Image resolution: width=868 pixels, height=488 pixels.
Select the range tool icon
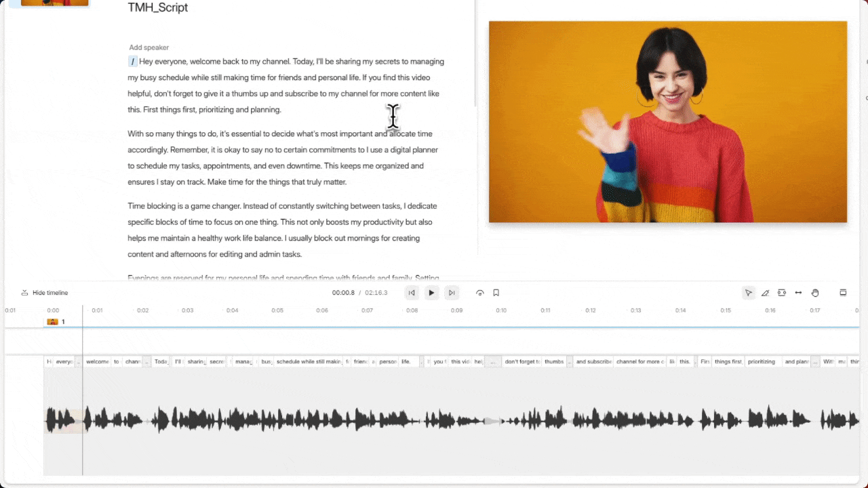coord(782,293)
